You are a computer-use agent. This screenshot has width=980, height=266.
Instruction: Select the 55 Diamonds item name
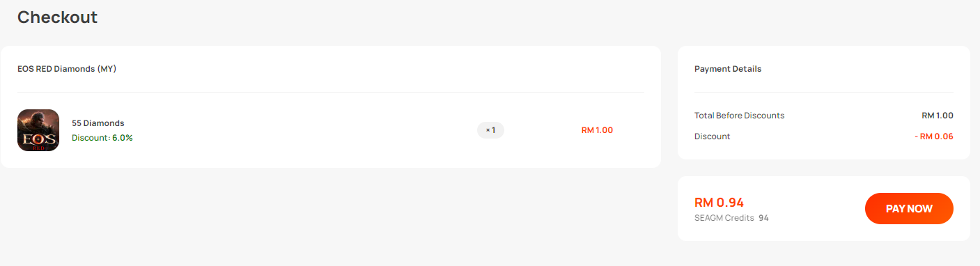(98, 123)
